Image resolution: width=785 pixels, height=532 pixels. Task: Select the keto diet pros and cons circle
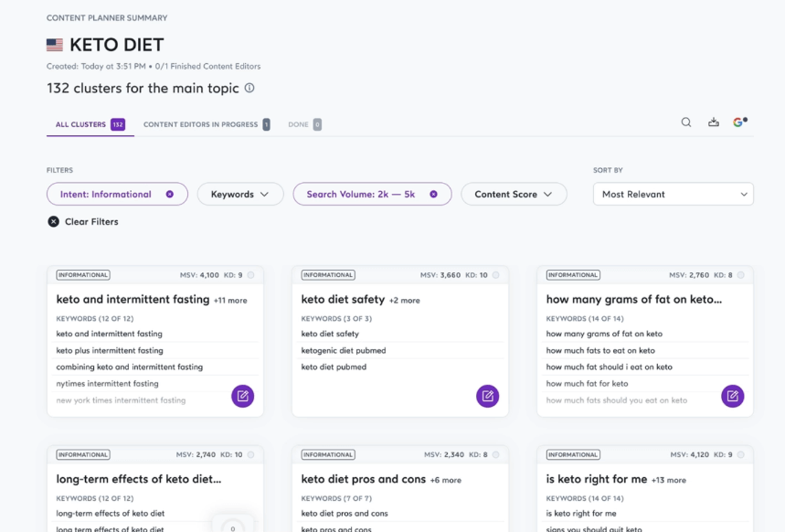(495, 455)
